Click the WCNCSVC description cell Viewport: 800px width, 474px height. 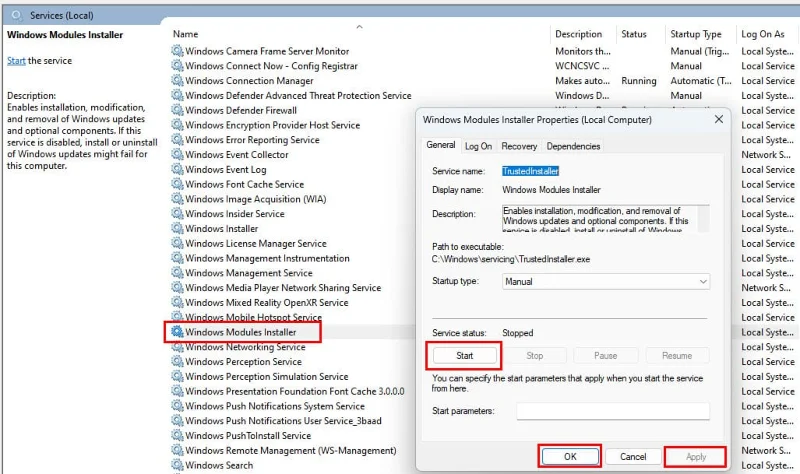tap(582, 66)
